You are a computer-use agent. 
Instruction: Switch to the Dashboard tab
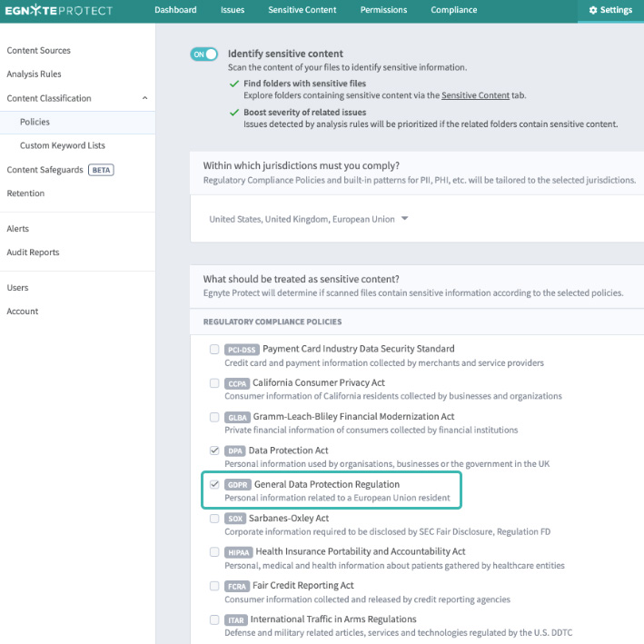pyautogui.click(x=175, y=10)
